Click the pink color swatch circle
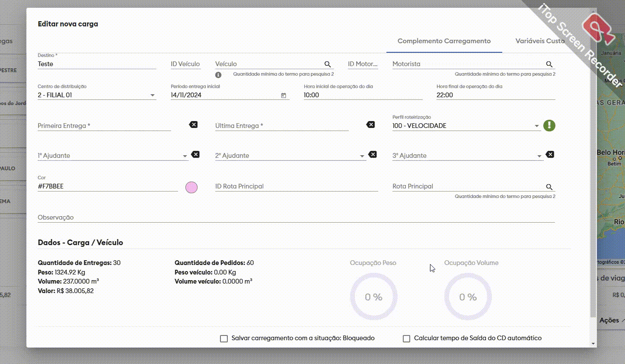Image resolution: width=625 pixels, height=364 pixels. [191, 187]
